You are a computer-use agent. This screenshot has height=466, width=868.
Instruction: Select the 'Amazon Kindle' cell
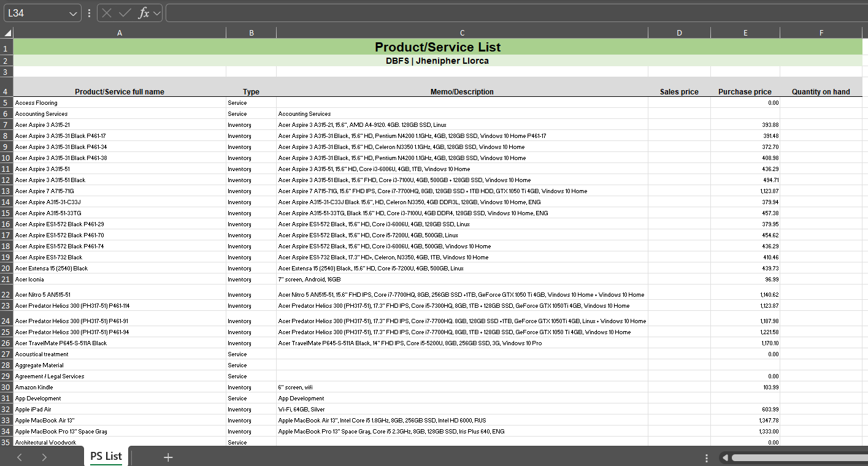[x=120, y=388]
